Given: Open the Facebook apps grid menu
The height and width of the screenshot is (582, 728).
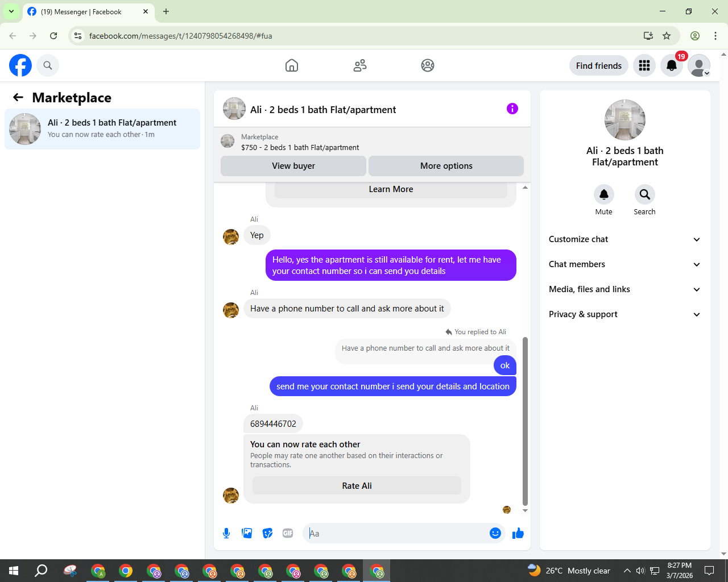Looking at the screenshot, I should (x=644, y=65).
